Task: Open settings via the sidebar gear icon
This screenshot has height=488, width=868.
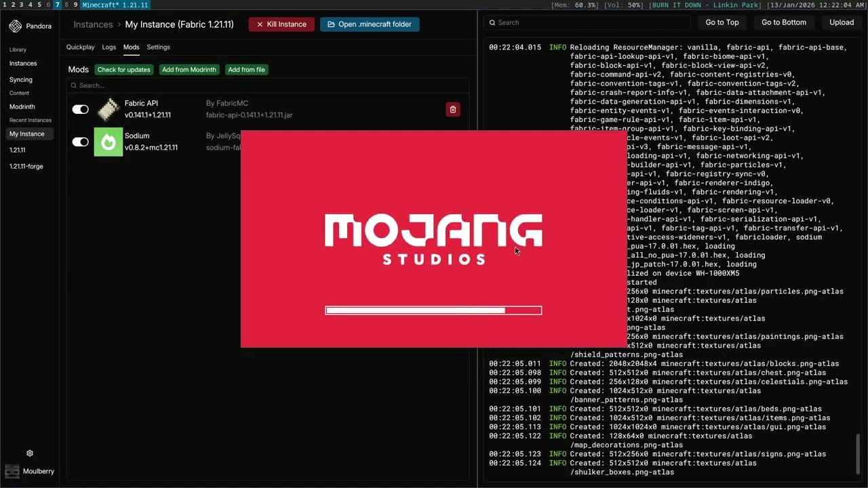Action: (x=30, y=453)
